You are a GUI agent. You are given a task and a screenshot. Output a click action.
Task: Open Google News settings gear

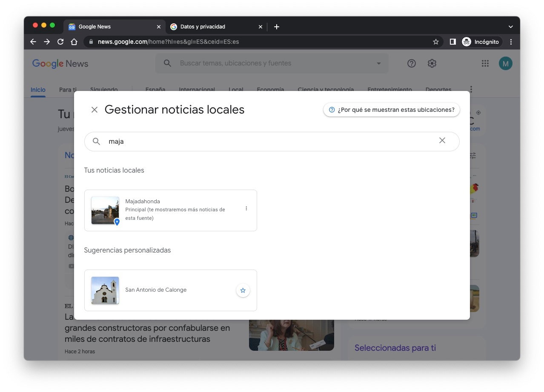tap(432, 63)
